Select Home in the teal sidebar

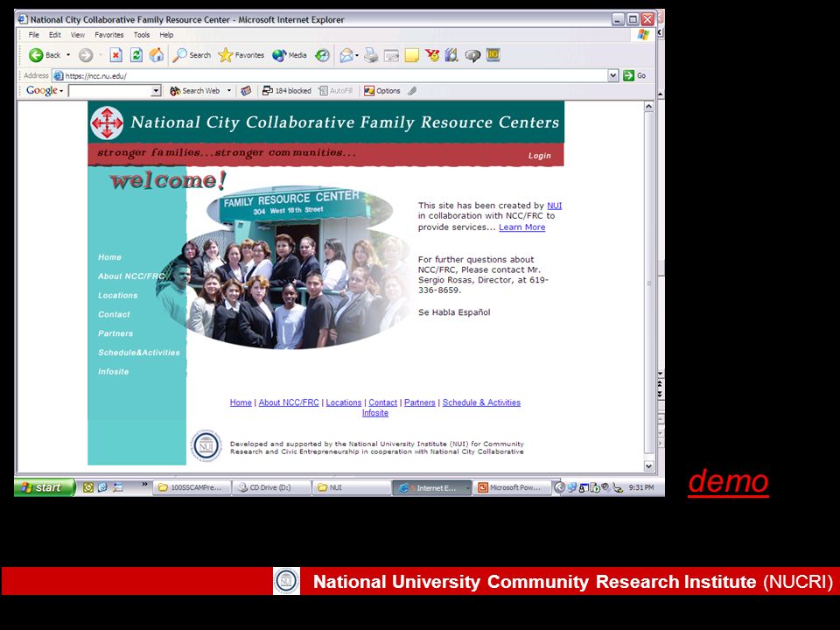[x=110, y=257]
